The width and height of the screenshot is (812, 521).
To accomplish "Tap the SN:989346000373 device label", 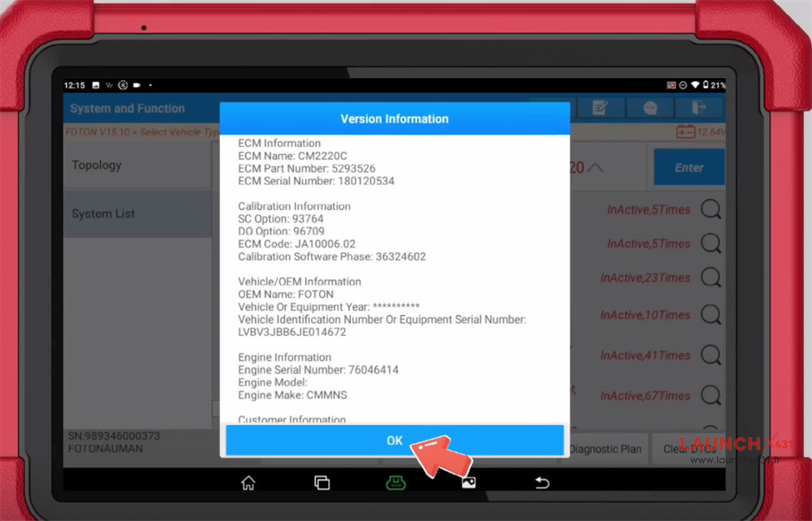I will [x=114, y=436].
